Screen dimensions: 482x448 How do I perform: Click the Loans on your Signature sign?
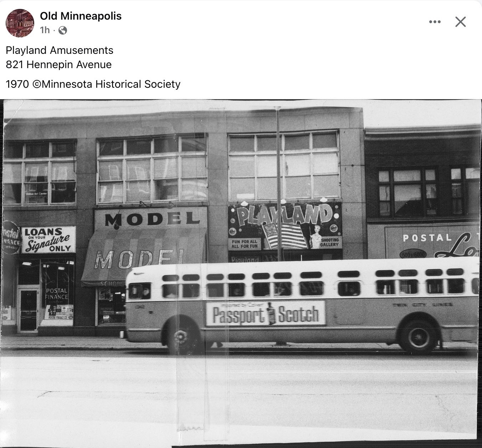tap(48, 239)
